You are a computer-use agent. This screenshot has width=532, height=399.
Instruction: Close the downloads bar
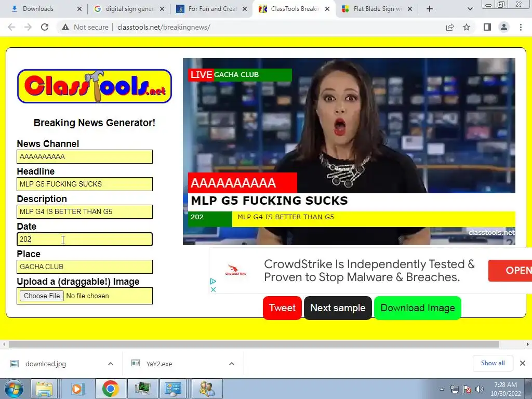click(x=523, y=363)
